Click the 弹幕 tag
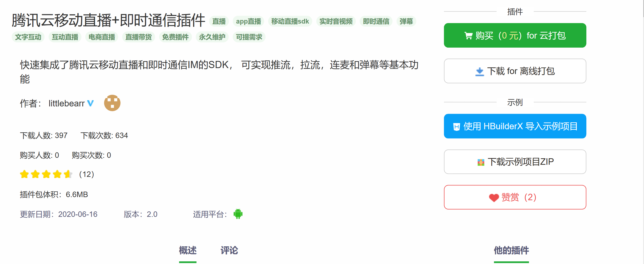 point(406,21)
